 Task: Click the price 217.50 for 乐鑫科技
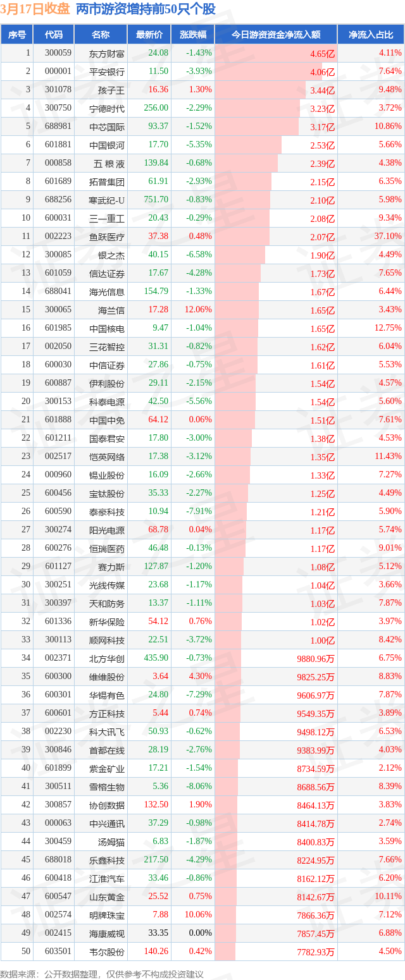[156, 860]
